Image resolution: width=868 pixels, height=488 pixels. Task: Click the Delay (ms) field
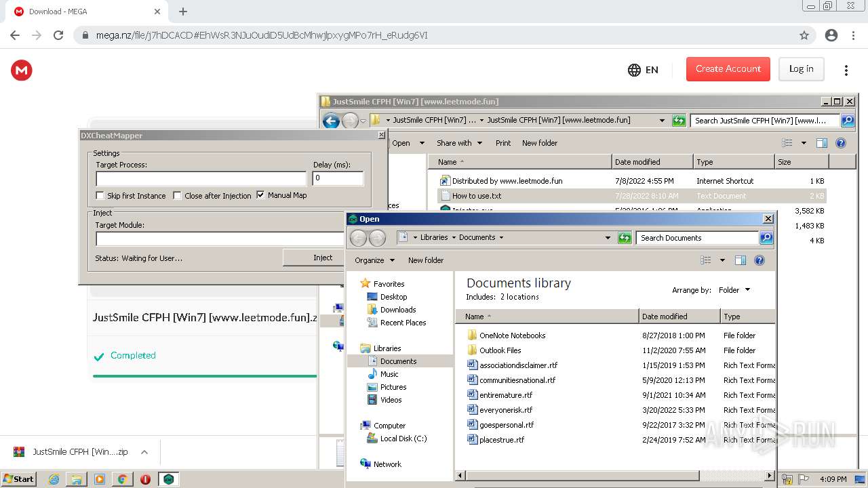tap(338, 178)
